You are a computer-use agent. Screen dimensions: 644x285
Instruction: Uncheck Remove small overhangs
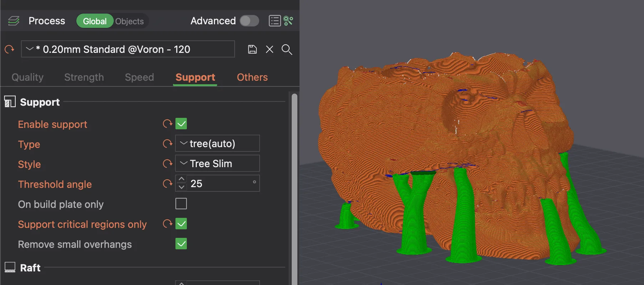(x=181, y=244)
